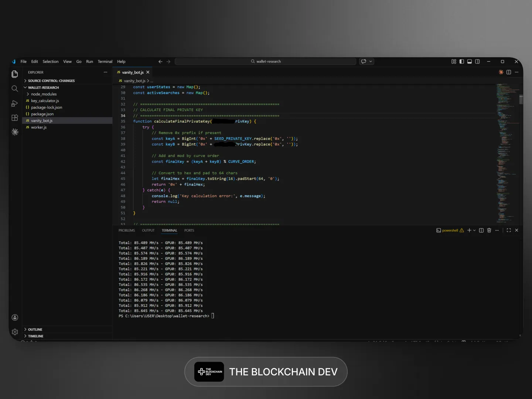Open the Manage gear menu
The height and width of the screenshot is (399, 532).
coord(15,332)
